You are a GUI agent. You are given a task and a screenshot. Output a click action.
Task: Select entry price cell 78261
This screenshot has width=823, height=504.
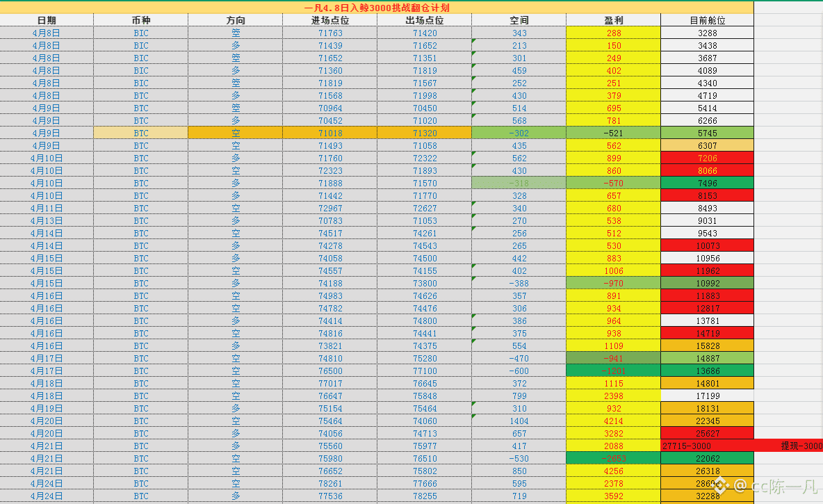(x=329, y=484)
